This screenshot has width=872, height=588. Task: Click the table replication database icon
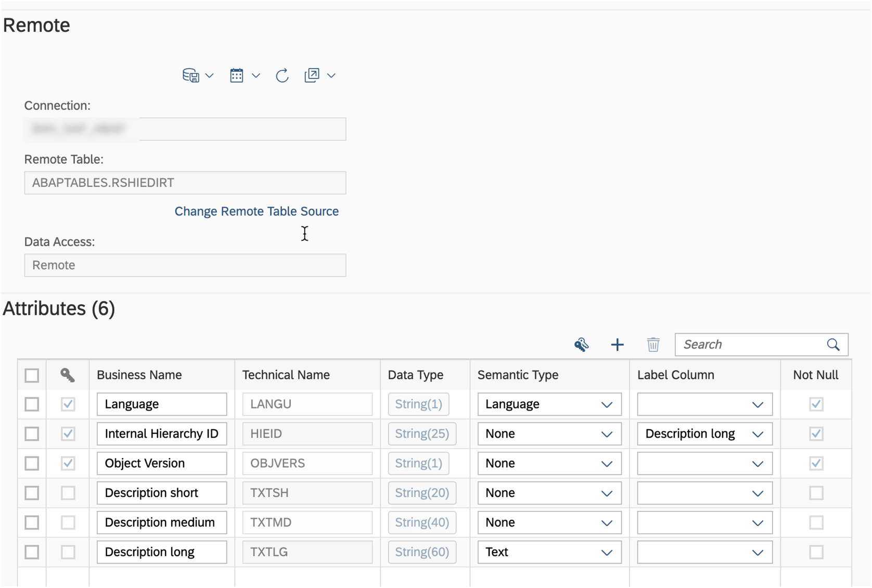[x=190, y=75]
